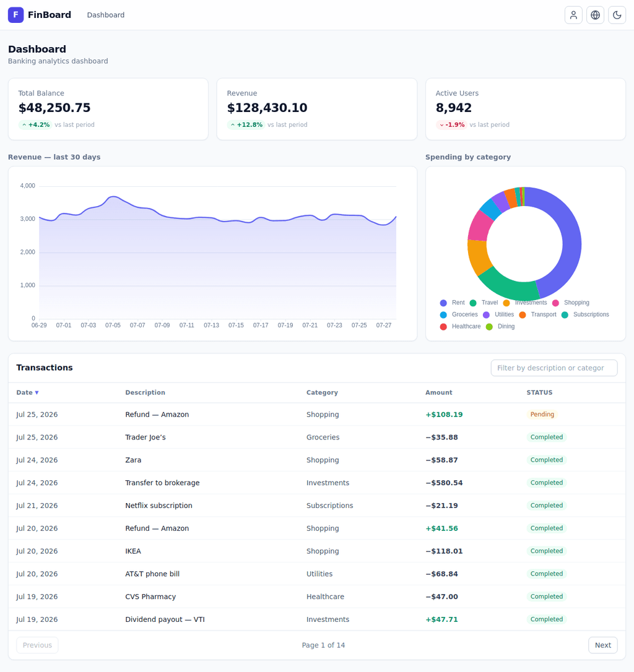The image size is (634, 672).
Task: Click the large Rent donut segment
Action: click(571, 244)
